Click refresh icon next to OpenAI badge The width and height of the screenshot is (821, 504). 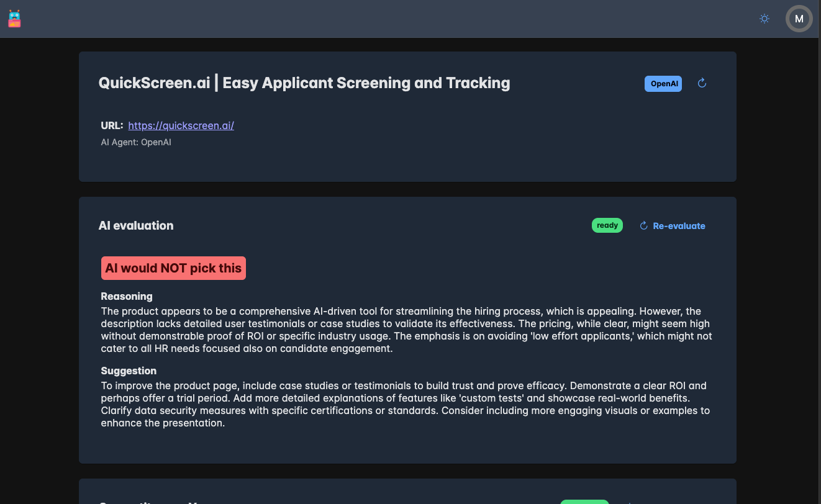point(702,83)
